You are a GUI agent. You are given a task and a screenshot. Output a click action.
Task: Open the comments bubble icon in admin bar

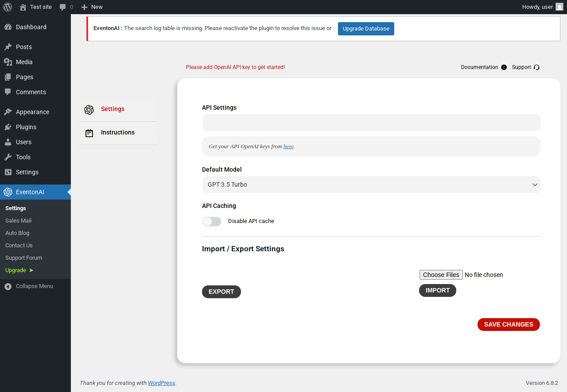[63, 7]
